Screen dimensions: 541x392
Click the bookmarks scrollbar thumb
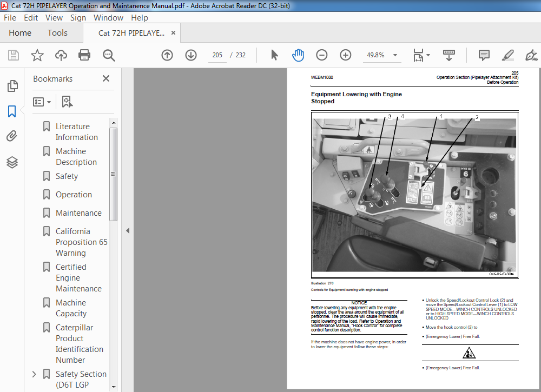[114, 174]
